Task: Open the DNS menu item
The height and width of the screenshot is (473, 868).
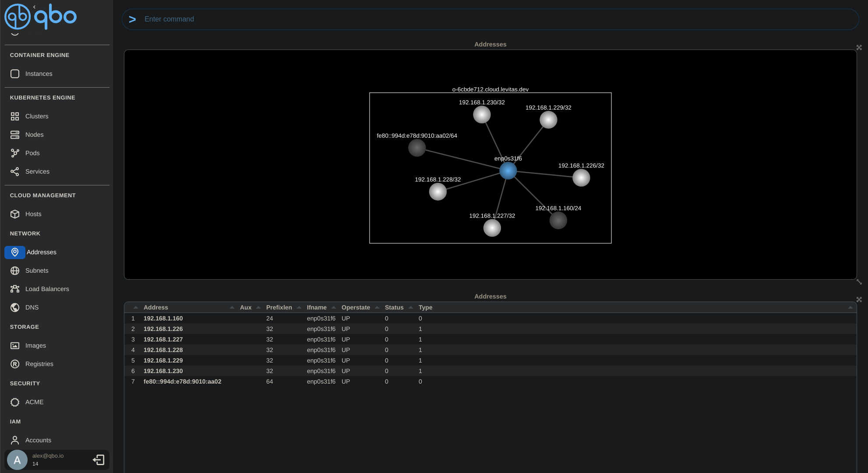Action: [x=32, y=307]
